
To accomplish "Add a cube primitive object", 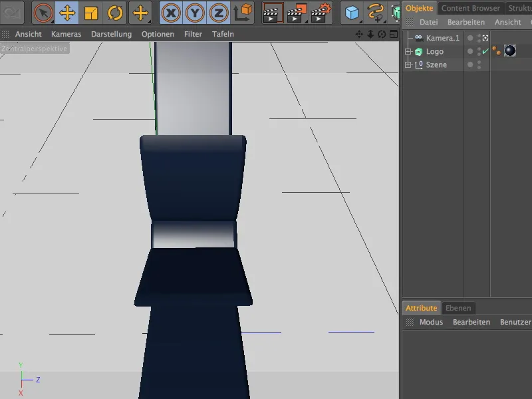I will [x=352, y=13].
